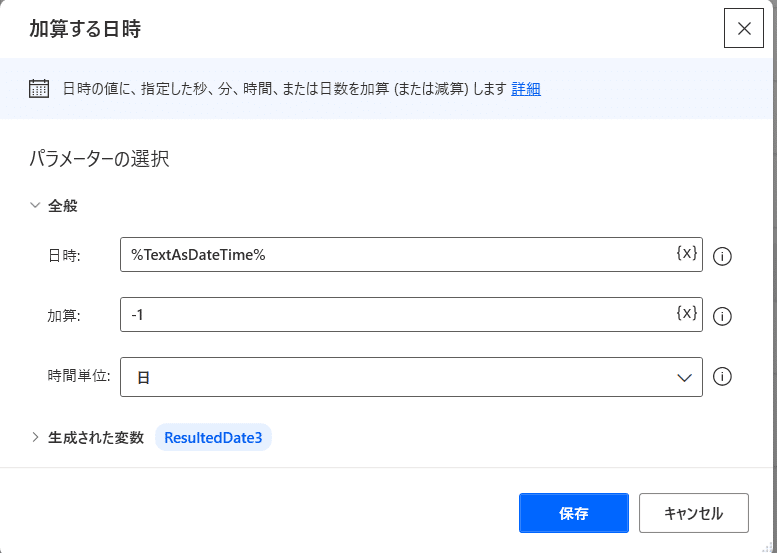Image resolution: width=777 pixels, height=553 pixels.
Task: Open the {x} variable picker for 日時
Action: point(687,253)
